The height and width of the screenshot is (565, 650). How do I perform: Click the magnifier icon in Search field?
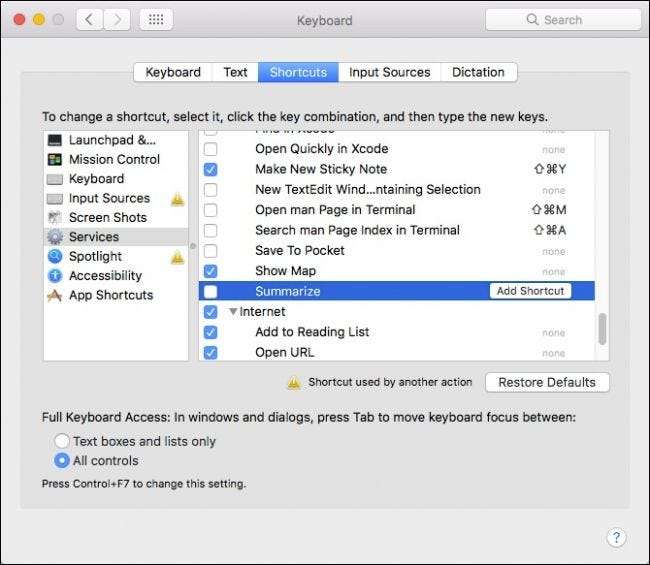(x=532, y=19)
